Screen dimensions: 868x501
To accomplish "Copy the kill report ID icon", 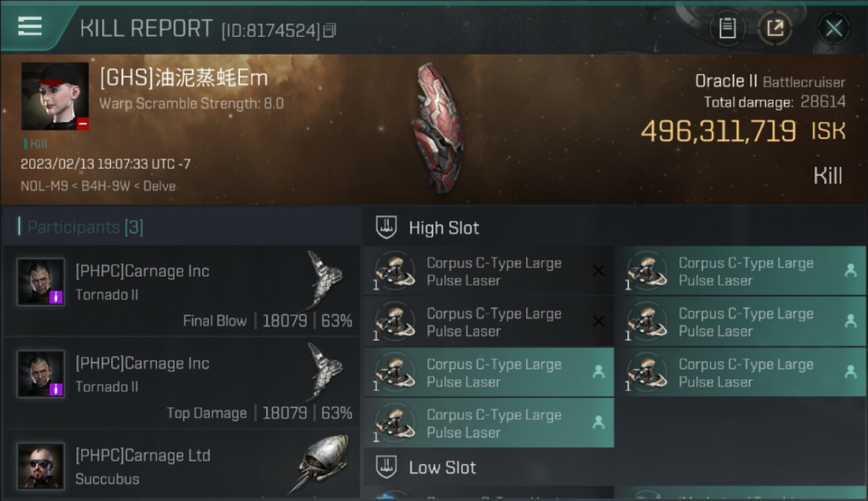I will 329,30.
